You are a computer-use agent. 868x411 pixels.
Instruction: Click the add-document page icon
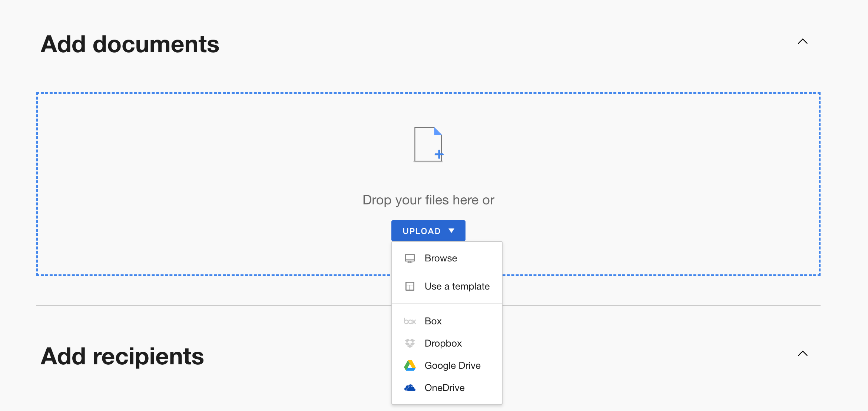428,144
